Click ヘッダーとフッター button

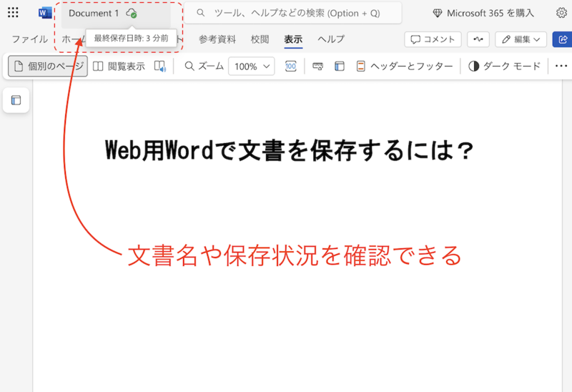[x=404, y=66]
